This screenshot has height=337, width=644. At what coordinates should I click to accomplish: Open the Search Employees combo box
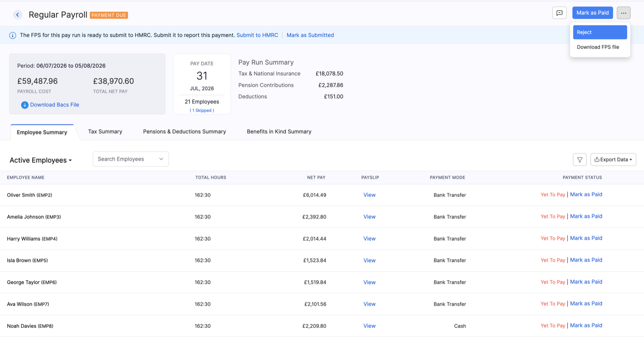pos(131,159)
